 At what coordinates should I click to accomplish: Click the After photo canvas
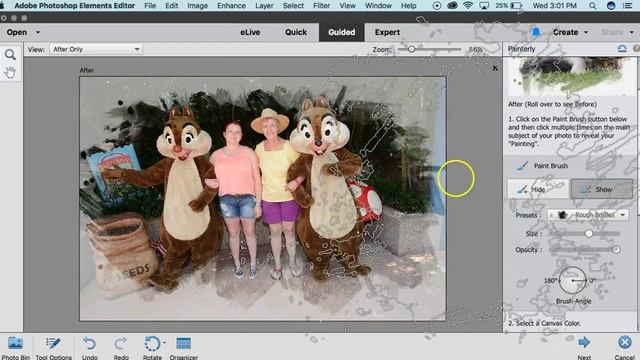point(262,198)
